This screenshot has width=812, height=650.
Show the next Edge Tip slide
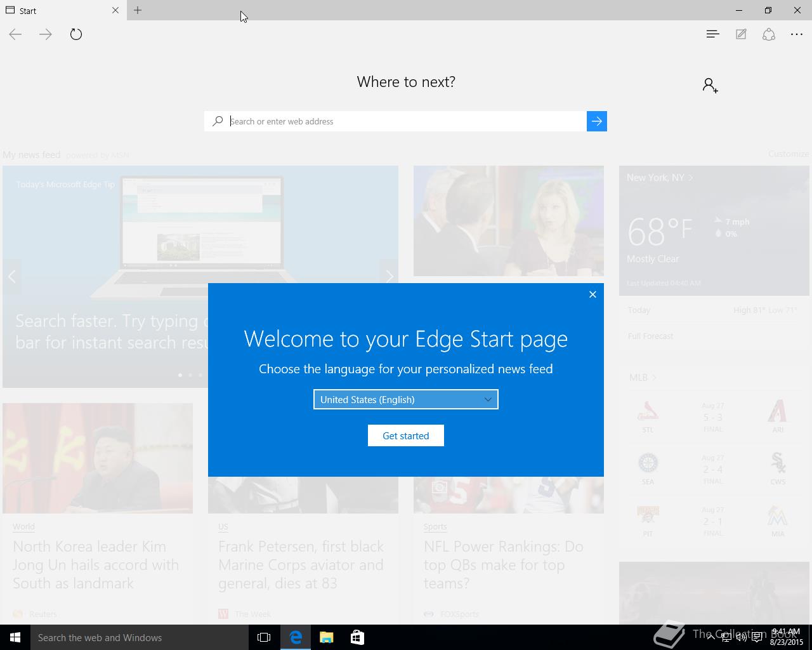tap(389, 276)
